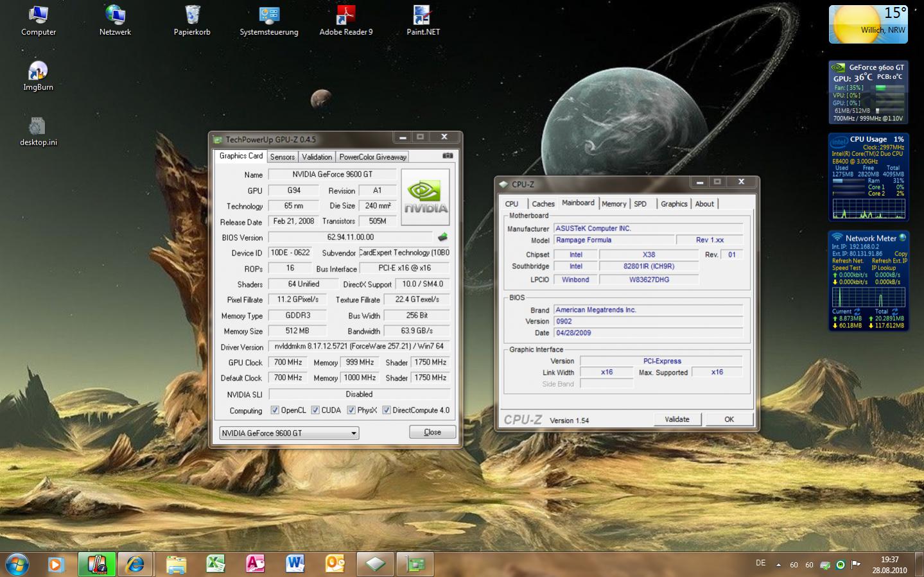Image resolution: width=924 pixels, height=577 pixels.
Task: Click the BIOS save chip icon
Action: 442,237
